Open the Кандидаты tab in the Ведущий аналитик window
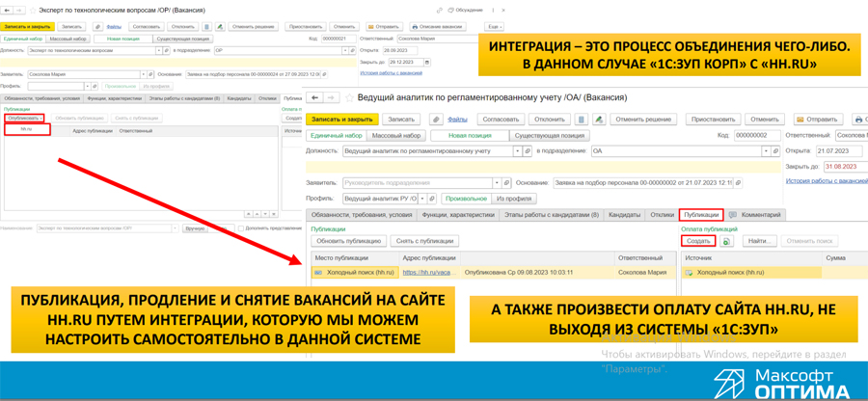Viewport: 868px width, 401px height. 624,215
